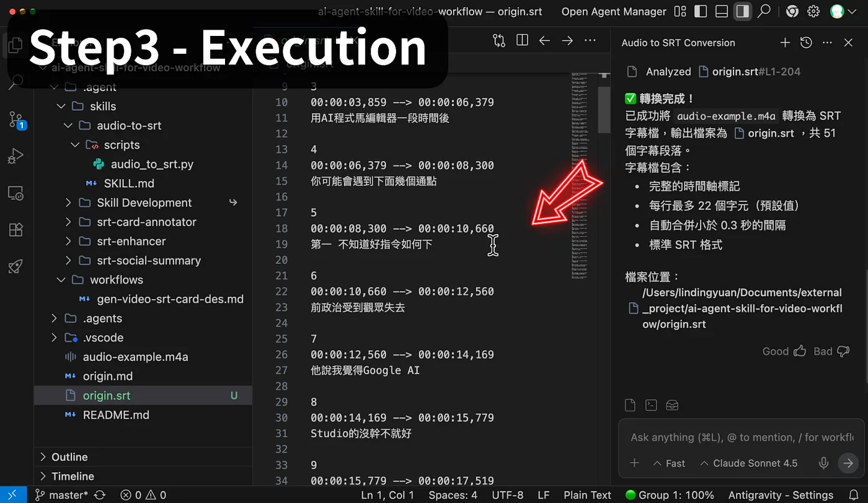
Task: Click the split editor icon
Action: click(522, 40)
